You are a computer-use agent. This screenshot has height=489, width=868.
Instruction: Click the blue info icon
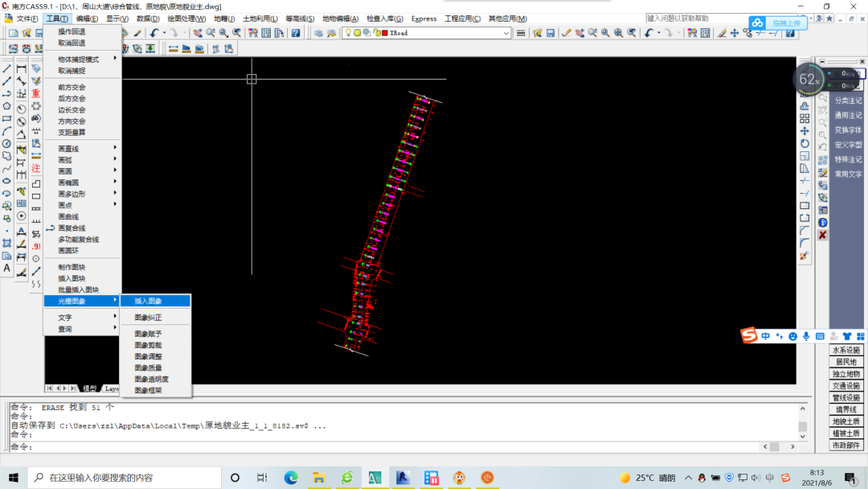823,223
